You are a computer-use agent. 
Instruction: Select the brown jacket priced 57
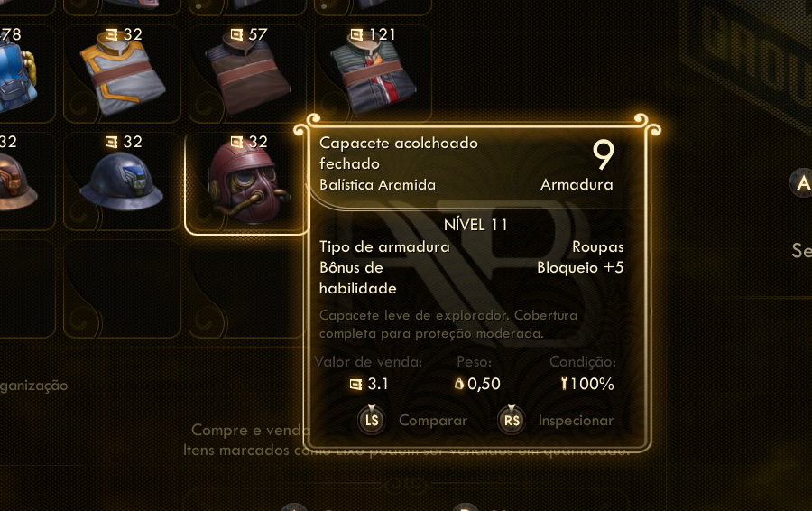[247, 74]
